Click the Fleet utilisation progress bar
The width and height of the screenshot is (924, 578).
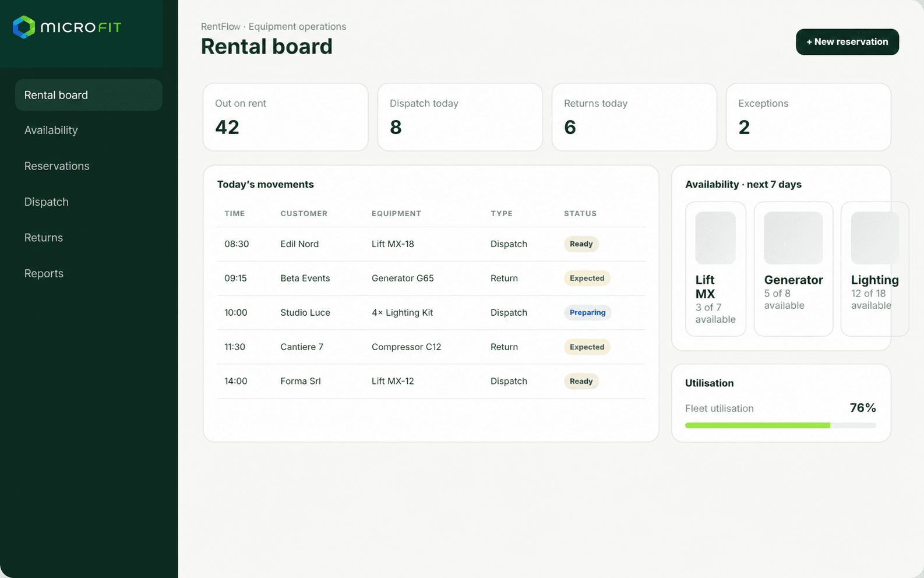pyautogui.click(x=781, y=426)
